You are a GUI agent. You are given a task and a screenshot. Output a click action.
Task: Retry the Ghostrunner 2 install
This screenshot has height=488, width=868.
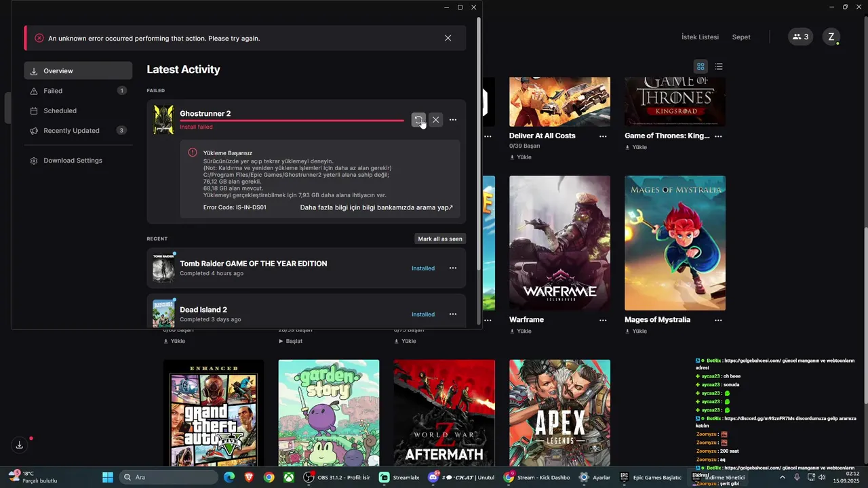[418, 120]
